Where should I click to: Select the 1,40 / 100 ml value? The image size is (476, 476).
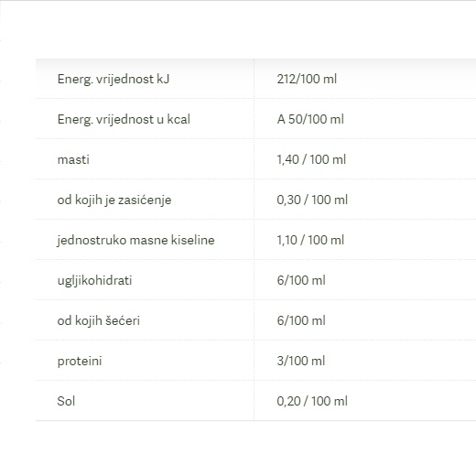311,159
